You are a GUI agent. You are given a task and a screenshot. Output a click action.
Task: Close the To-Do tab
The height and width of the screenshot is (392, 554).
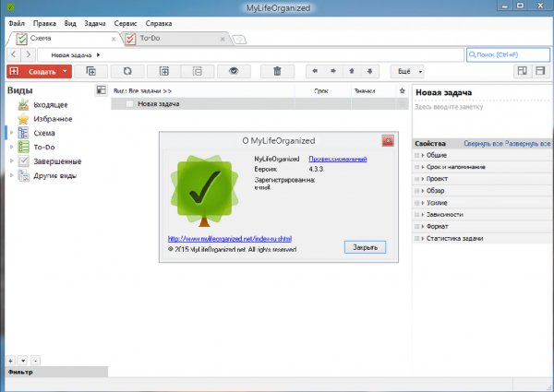coord(223,39)
